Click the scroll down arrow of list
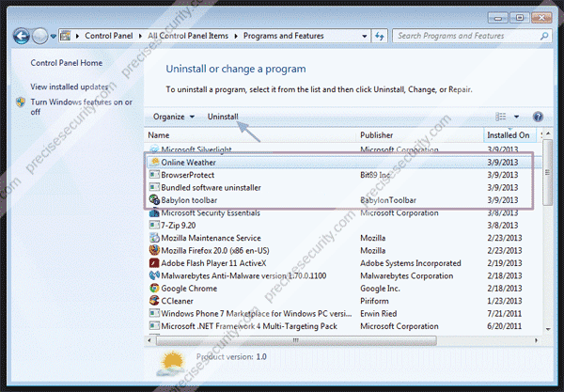The image size is (564, 392). click(x=548, y=329)
